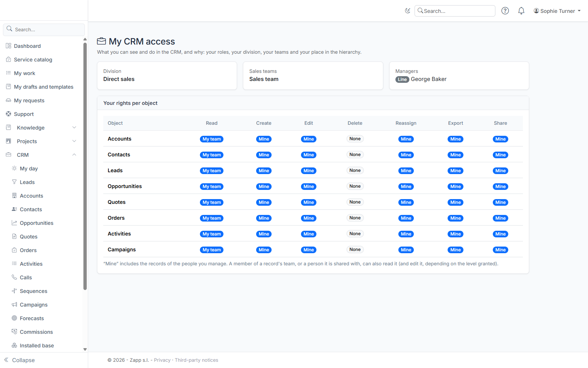
Task: Click the Campaigns row Share 'Mine' badge
Action: tap(501, 250)
